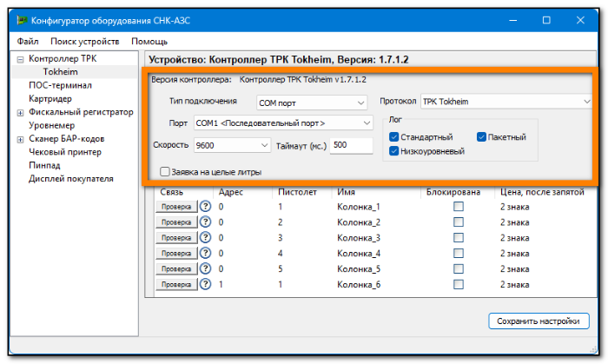The height and width of the screenshot is (364, 608).
Task: Select Чековый принтер in the tree
Action: point(65,151)
